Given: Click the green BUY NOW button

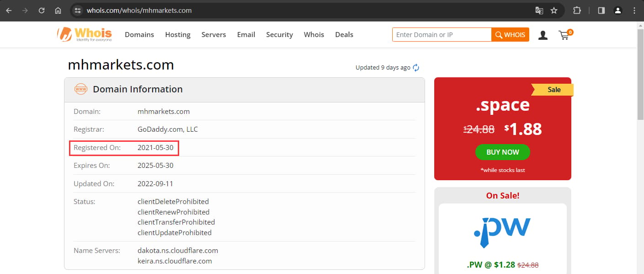Looking at the screenshot, I should point(503,152).
